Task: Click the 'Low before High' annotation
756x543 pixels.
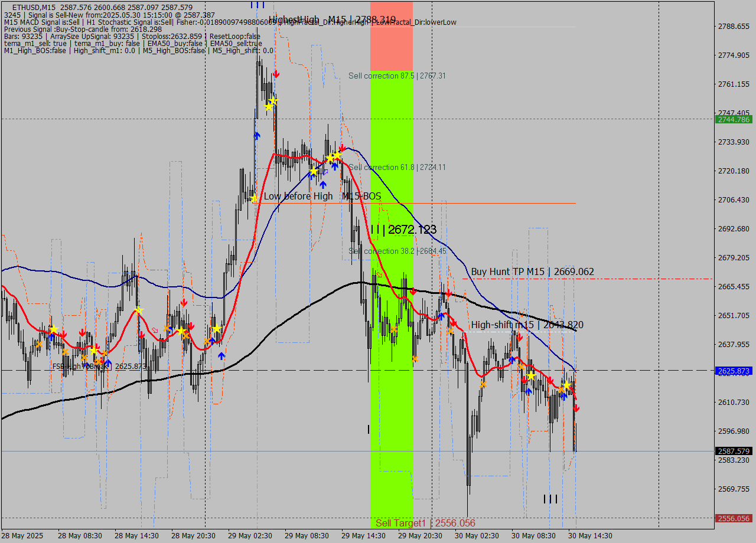Action: (x=298, y=196)
